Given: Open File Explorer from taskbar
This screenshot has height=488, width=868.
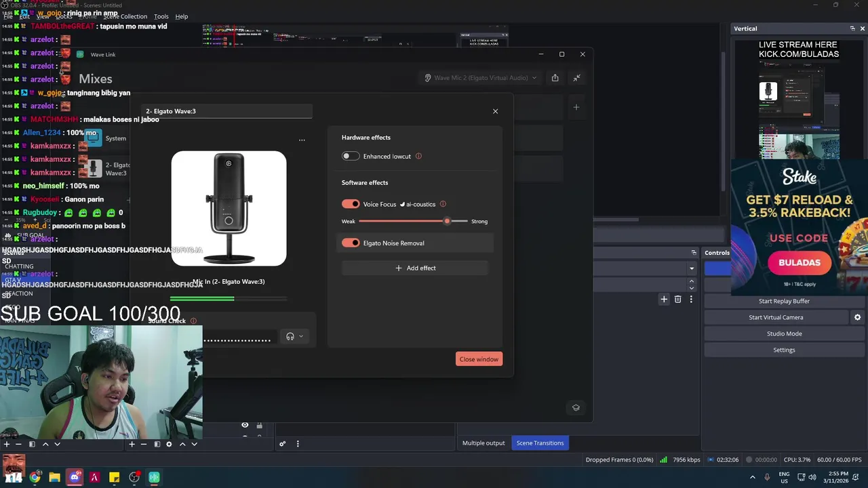Looking at the screenshot, I should coord(54,477).
